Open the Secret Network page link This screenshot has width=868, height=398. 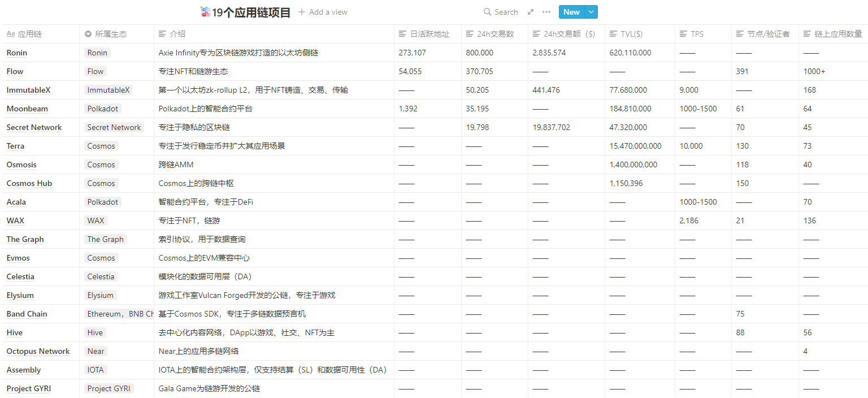pos(34,127)
